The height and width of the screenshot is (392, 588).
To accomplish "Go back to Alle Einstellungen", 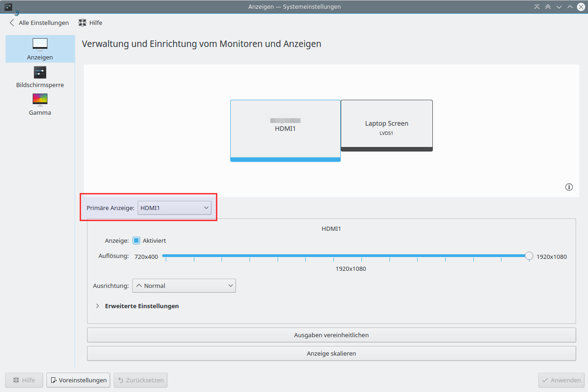I will (x=39, y=23).
